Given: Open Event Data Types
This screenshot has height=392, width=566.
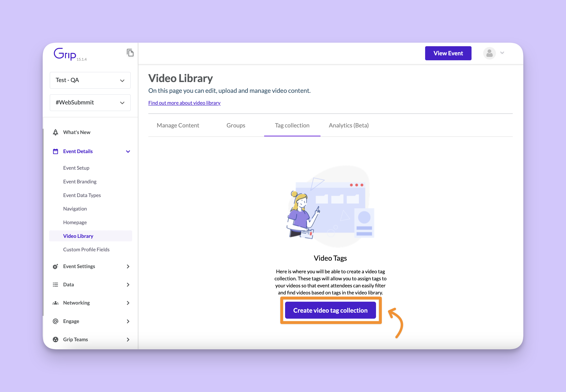Looking at the screenshot, I should click(x=82, y=195).
